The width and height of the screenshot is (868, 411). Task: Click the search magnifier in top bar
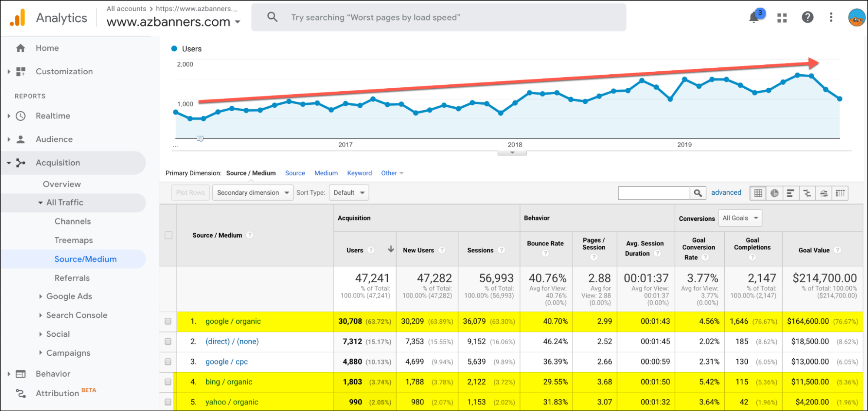pos(272,17)
